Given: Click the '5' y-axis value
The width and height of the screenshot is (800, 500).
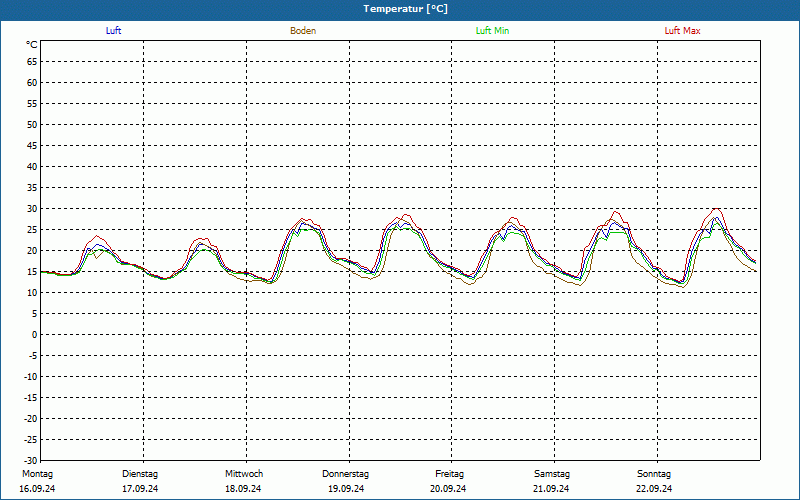Looking at the screenshot, I should [x=35, y=314].
